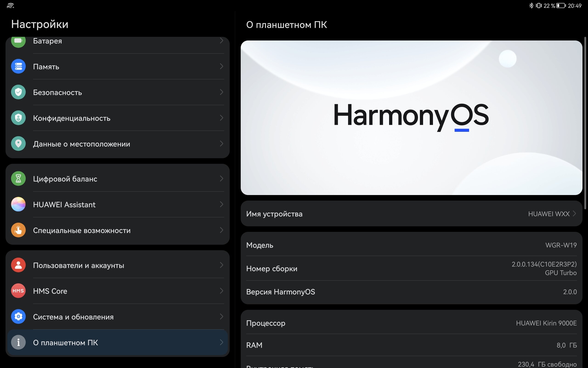This screenshot has height=368, width=588.
Task: Tap the Безопасность shield icon
Action: 18,92
